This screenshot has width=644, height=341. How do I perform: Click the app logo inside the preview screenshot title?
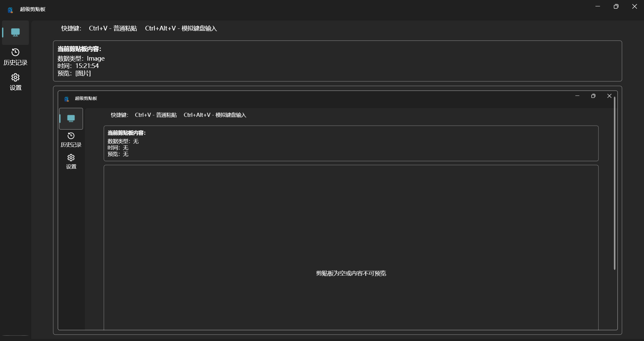point(67,99)
